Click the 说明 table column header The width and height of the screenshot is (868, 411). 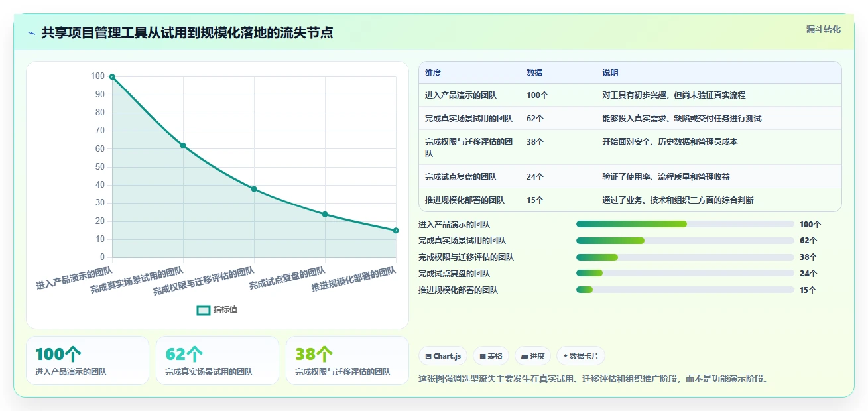coord(610,73)
